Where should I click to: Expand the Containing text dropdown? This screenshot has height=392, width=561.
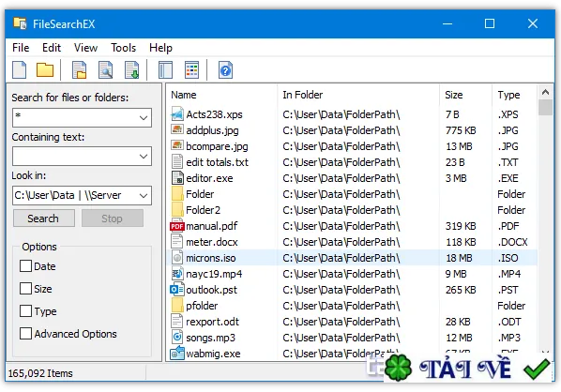(144, 157)
